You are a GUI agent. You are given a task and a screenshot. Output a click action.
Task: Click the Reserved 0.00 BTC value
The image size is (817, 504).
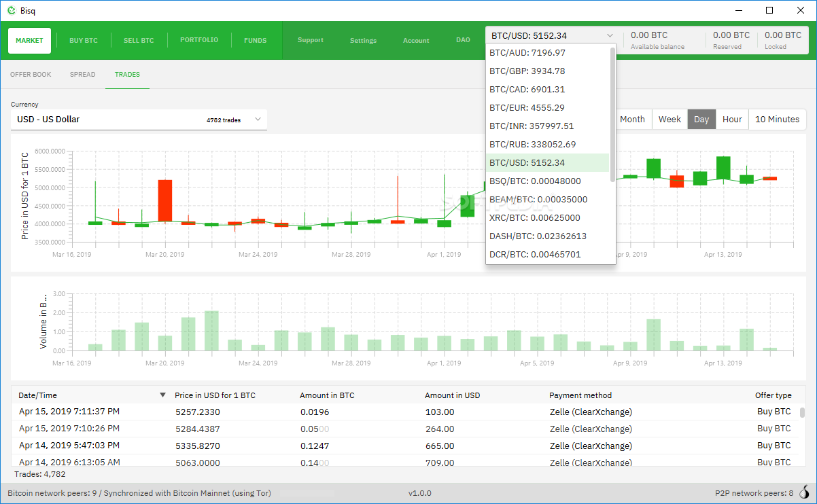tap(731, 35)
